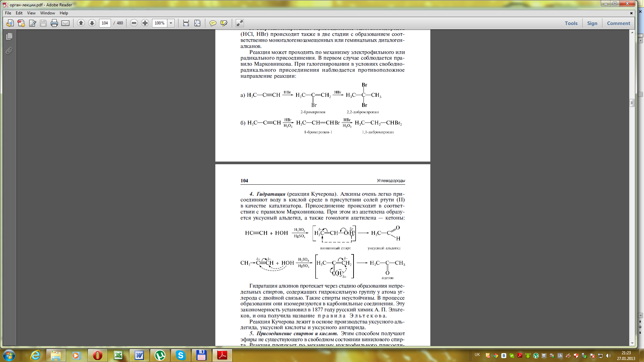Click the Fit width scrolling icon
The height and width of the screenshot is (362, 644).
(x=186, y=23)
